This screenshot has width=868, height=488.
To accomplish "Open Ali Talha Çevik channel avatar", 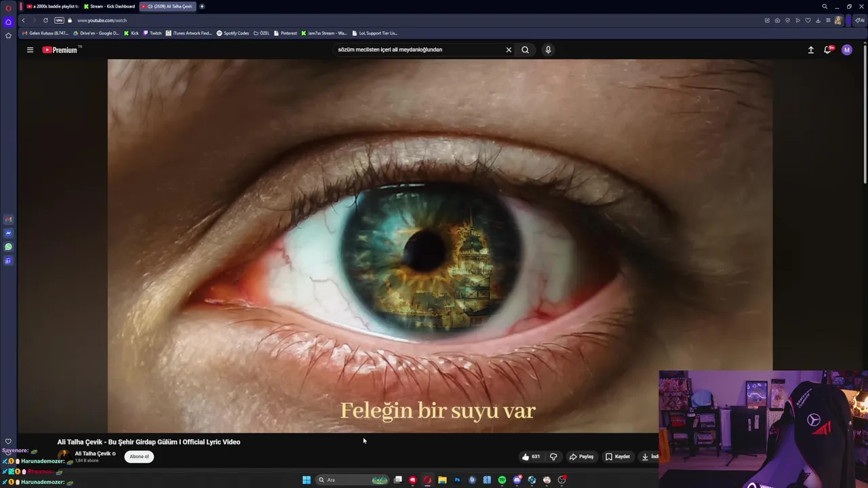I will pos(64,455).
